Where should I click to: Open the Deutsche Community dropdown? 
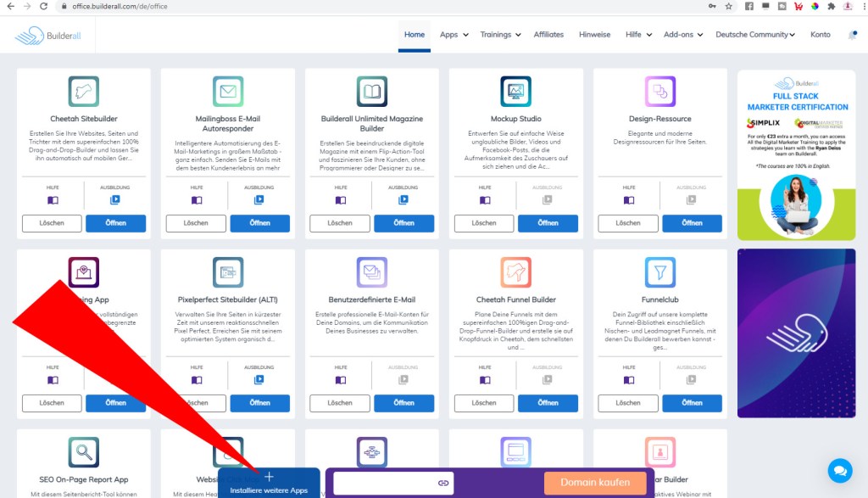tap(755, 35)
